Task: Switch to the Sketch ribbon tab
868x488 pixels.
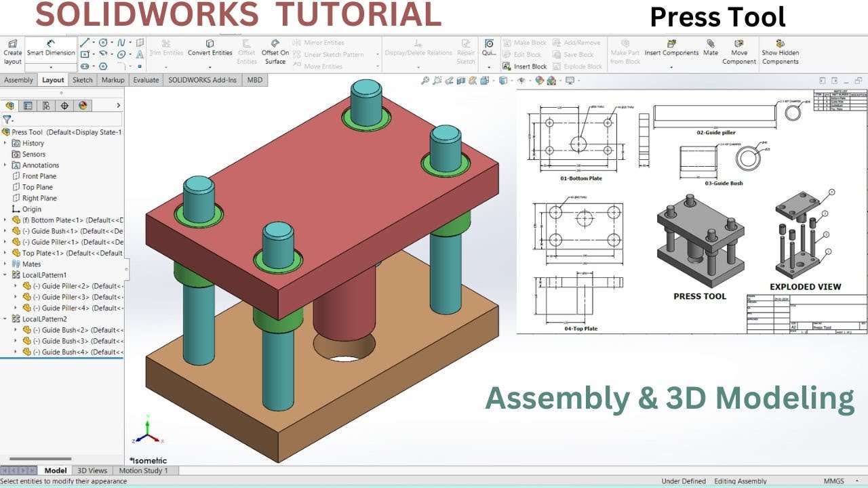Action: tap(83, 80)
